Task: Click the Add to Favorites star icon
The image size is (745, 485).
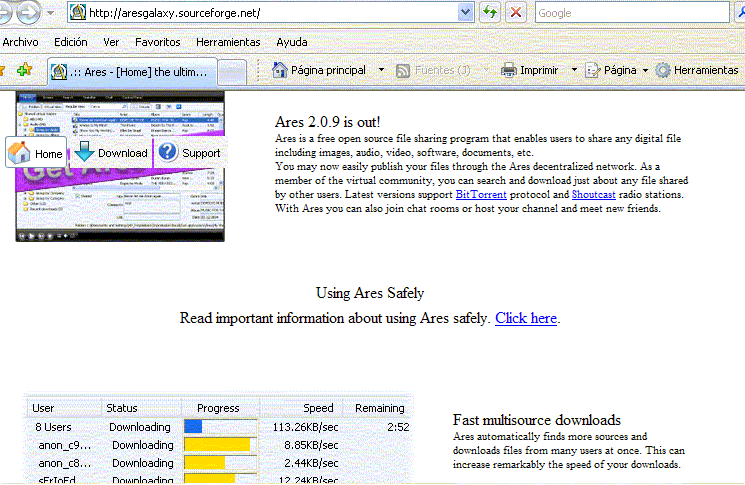Action: click(24, 70)
